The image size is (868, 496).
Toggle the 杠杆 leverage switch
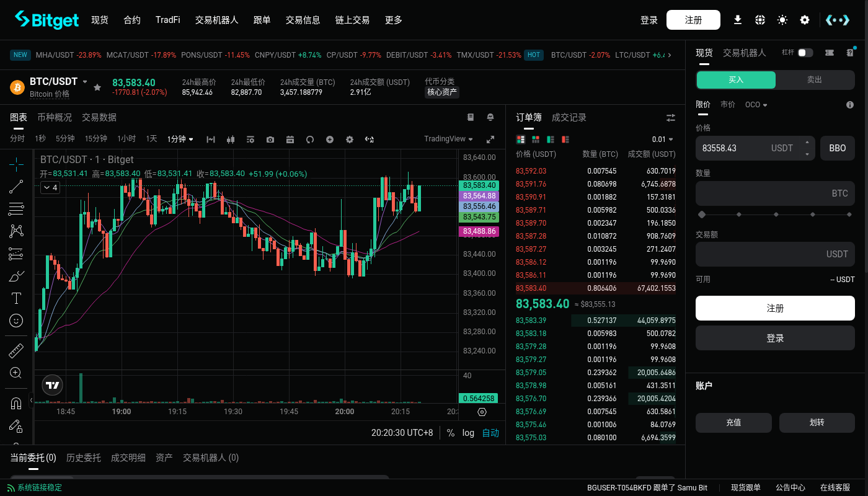tap(805, 53)
